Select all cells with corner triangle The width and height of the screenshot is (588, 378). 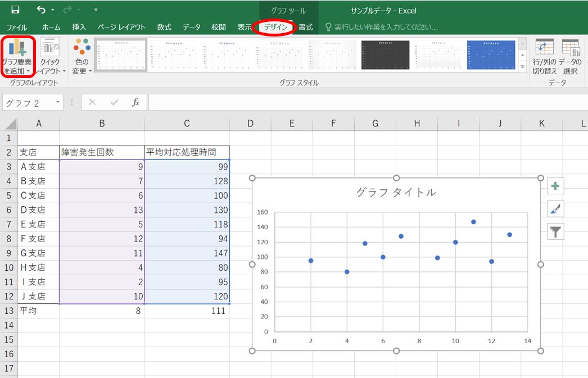click(x=10, y=124)
